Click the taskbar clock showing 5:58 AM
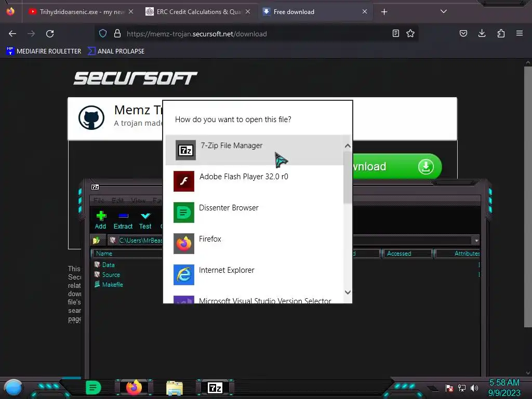Image resolution: width=532 pixels, height=399 pixels. point(504,388)
